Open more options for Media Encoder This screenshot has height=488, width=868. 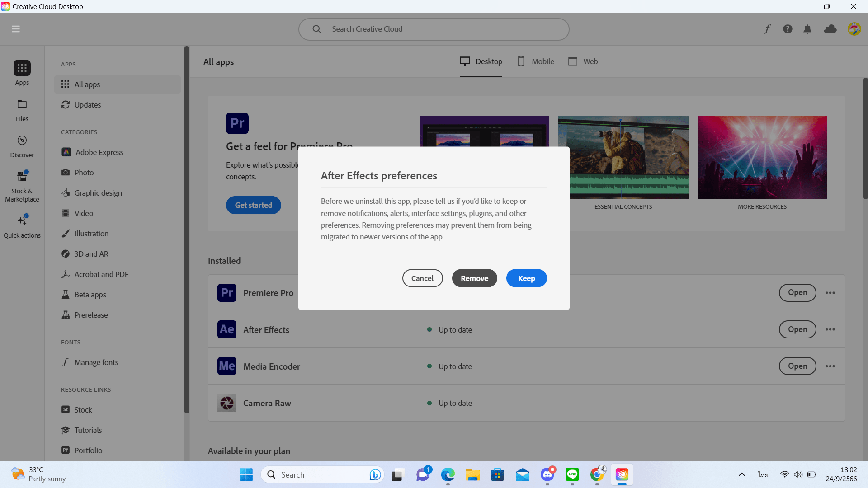coord(831,366)
